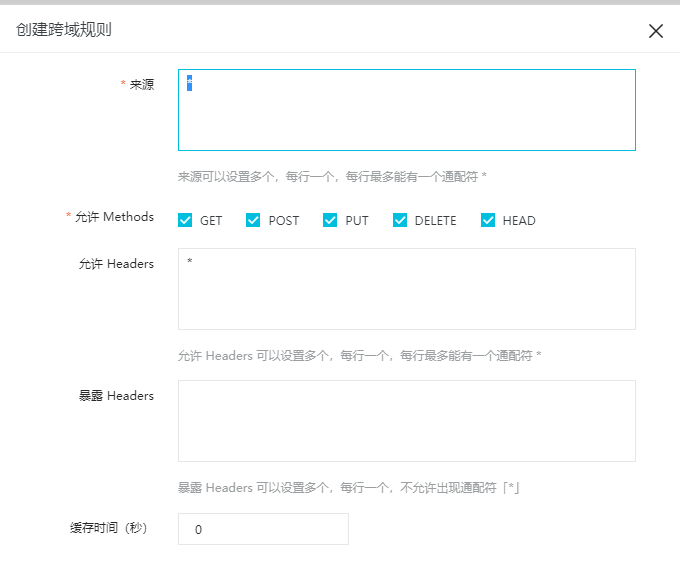Image resolution: width=680 pixels, height=576 pixels.
Task: Click the 允许 Headers field label
Action: coord(116,264)
